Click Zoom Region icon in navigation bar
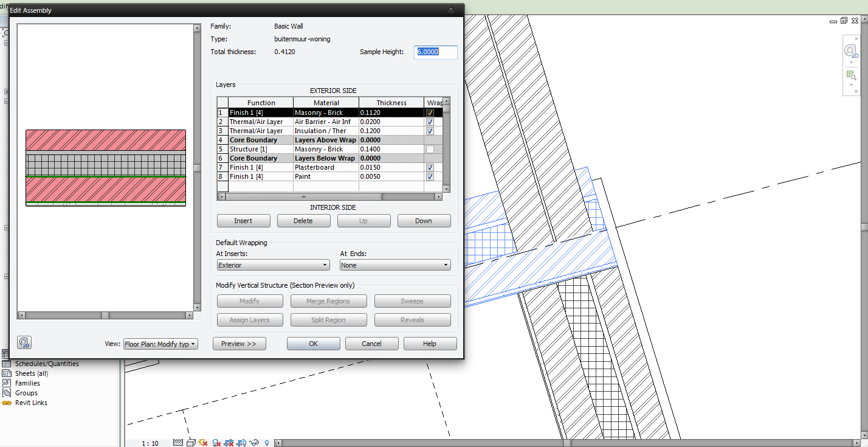 (851, 76)
